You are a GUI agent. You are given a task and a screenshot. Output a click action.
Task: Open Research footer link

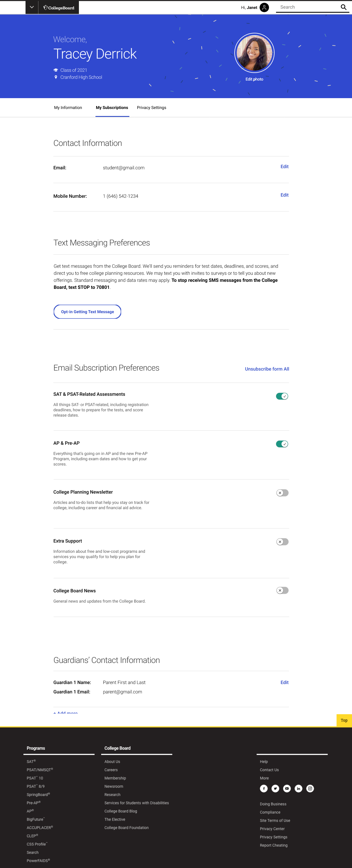tap(112, 794)
